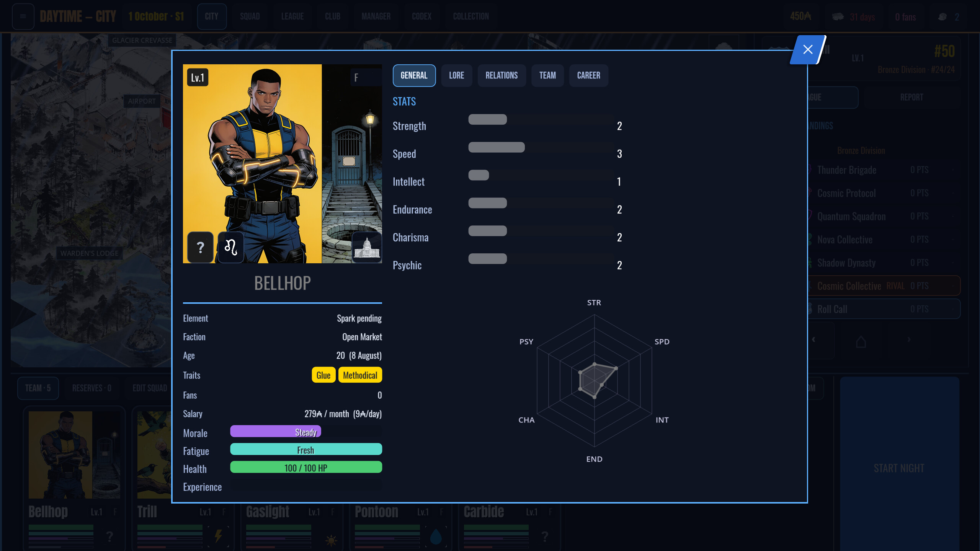
Task: Open the Report tab in league panel
Action: point(911,97)
